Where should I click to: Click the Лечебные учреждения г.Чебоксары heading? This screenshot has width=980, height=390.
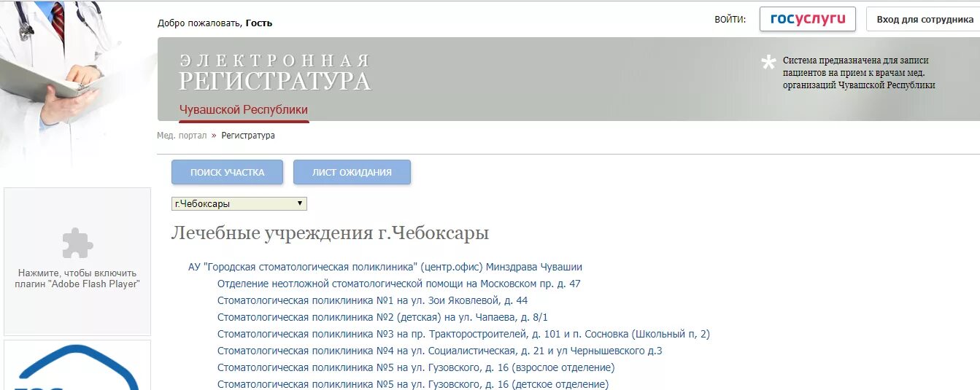(x=330, y=233)
